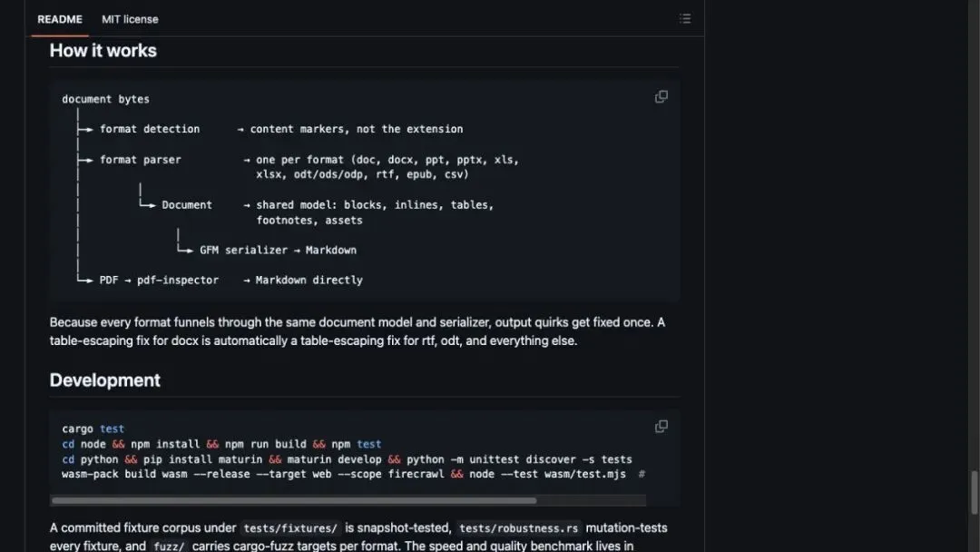Click the 'cd python && pip install maturin' line
The height and width of the screenshot is (552, 980).
point(347,459)
